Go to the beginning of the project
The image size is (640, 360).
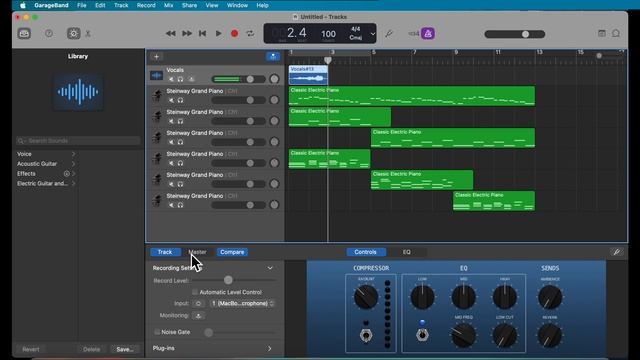[202, 33]
